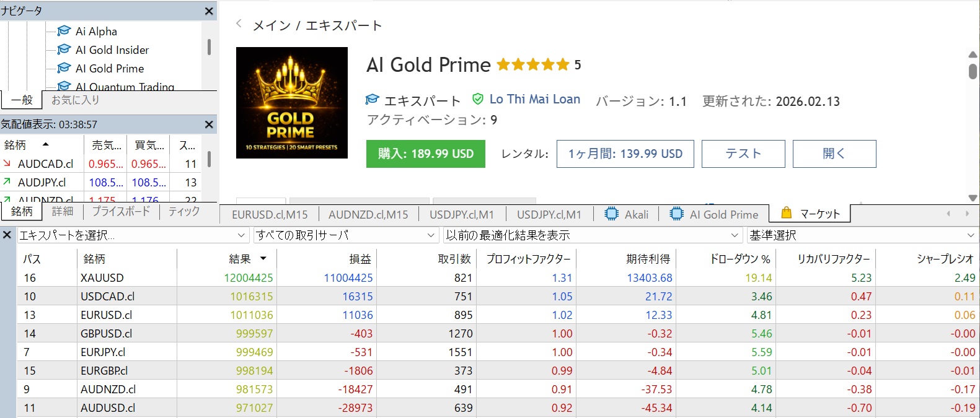Image resolution: width=980 pixels, height=418 pixels.
Task: Switch to the 銘柄 Market Watch tab
Action: 22,211
